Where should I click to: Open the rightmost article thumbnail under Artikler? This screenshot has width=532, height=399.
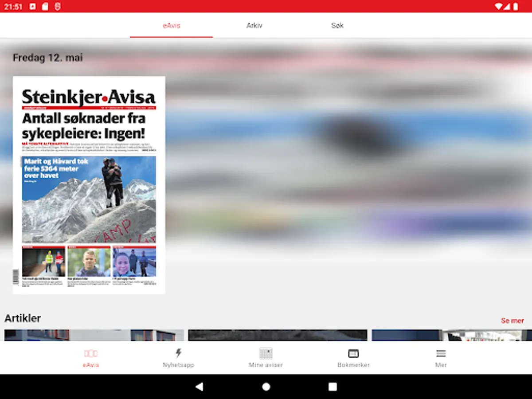click(x=452, y=335)
